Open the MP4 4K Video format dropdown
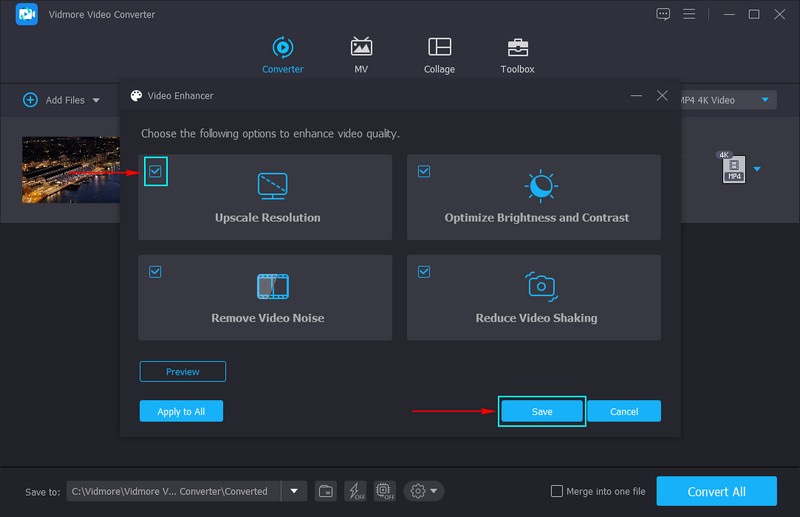The width and height of the screenshot is (800, 517). point(766,100)
